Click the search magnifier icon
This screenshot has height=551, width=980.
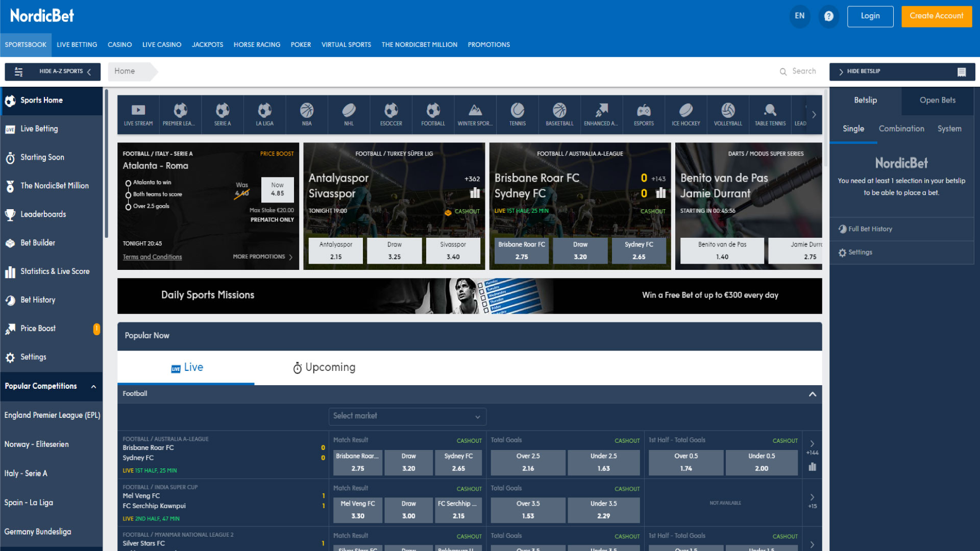click(x=783, y=72)
